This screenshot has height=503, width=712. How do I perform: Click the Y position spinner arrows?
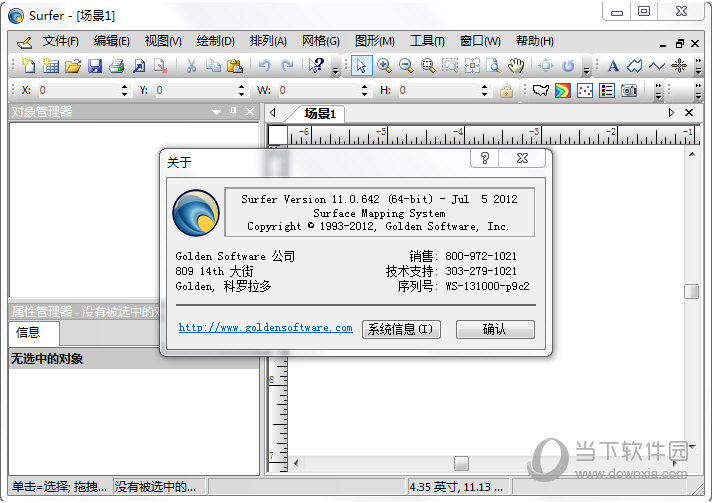(241, 90)
